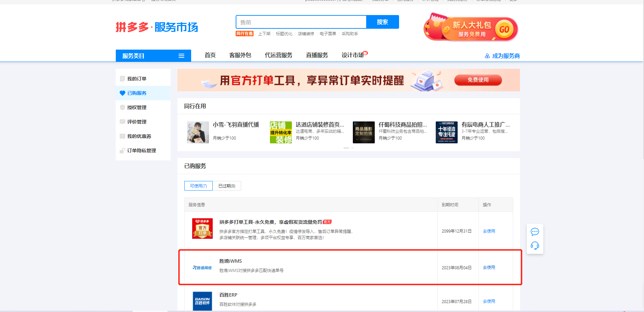Click 去使用 for 拼多多打单工具
This screenshot has width=644, height=312.
pos(489,231)
